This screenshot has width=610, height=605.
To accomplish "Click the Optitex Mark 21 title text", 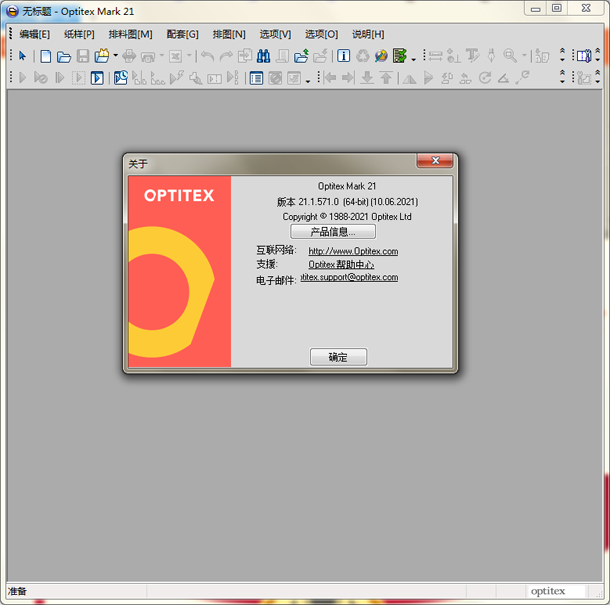I will [x=347, y=186].
